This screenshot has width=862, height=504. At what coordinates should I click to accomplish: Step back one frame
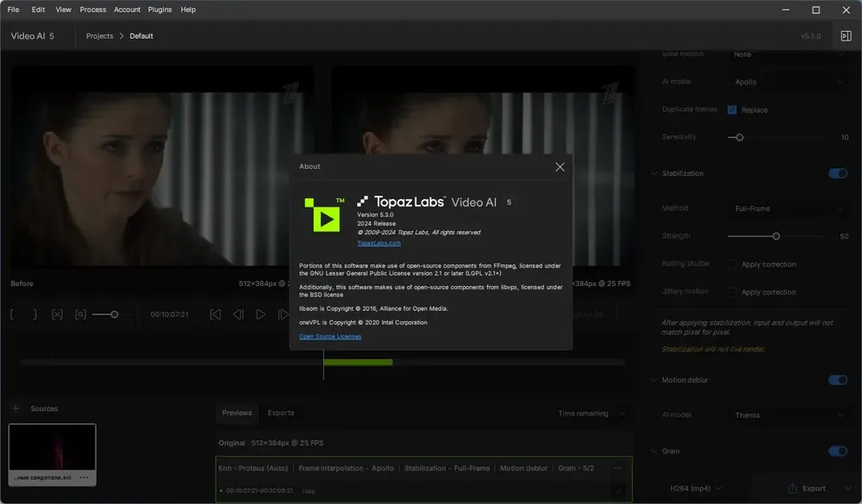pyautogui.click(x=238, y=314)
